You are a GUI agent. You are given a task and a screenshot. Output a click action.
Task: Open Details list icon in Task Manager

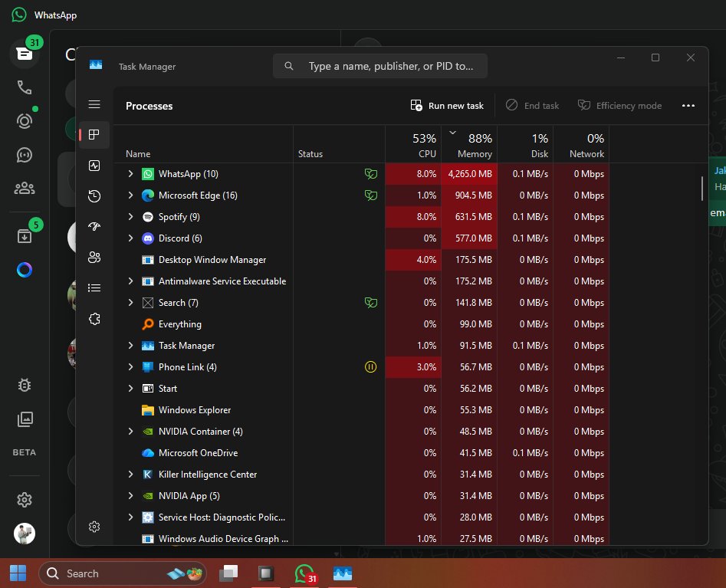pos(94,288)
